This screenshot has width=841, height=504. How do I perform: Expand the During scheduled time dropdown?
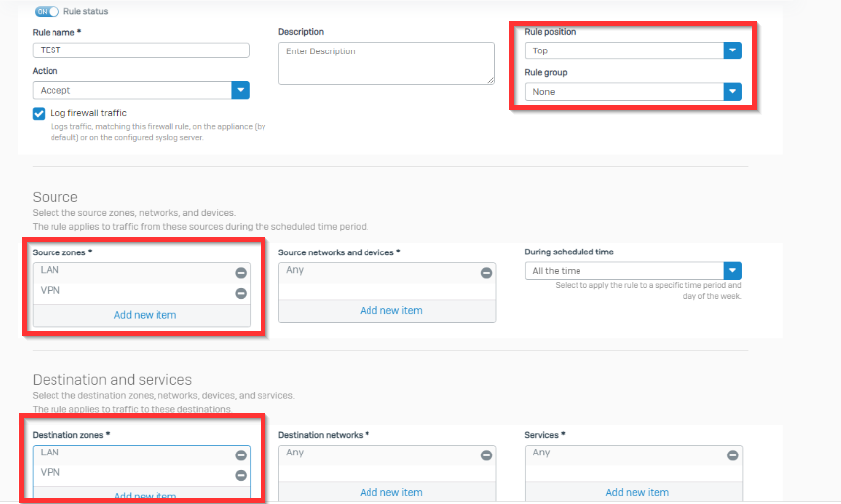(x=732, y=271)
